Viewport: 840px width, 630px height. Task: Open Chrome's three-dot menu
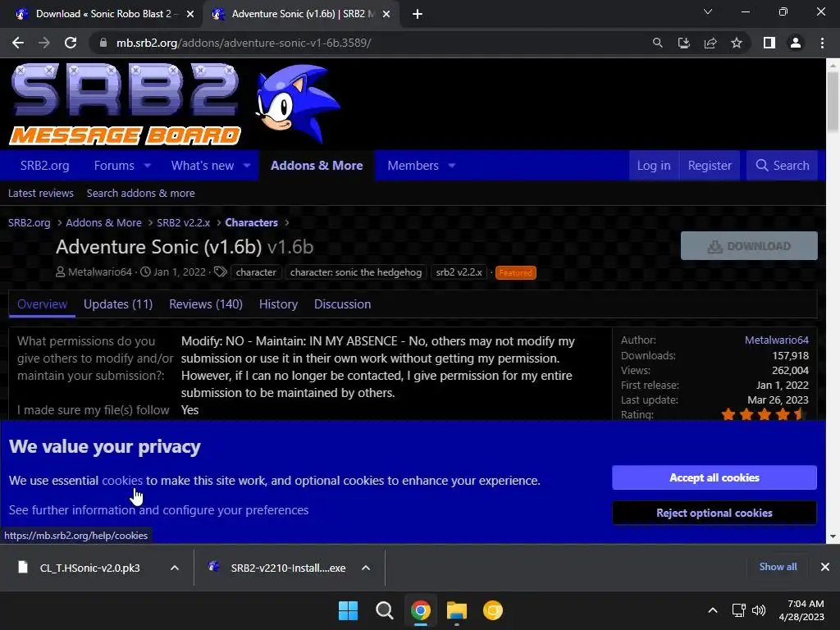click(822, 43)
